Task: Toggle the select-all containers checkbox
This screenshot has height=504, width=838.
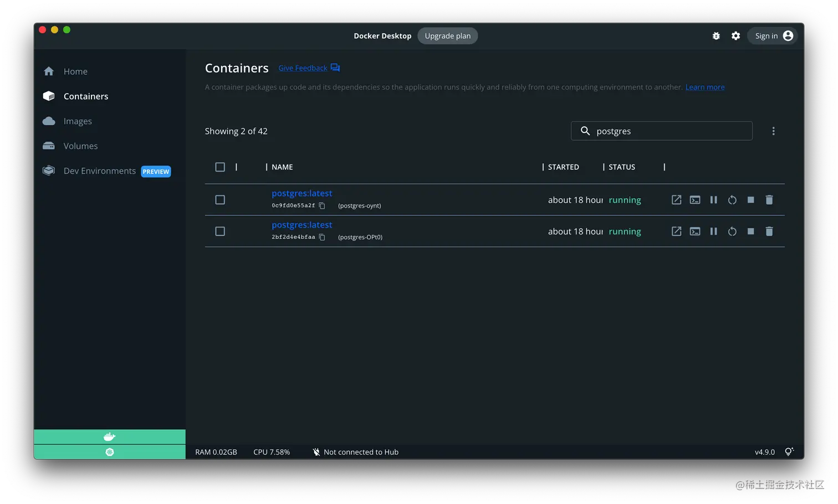Action: (x=220, y=167)
